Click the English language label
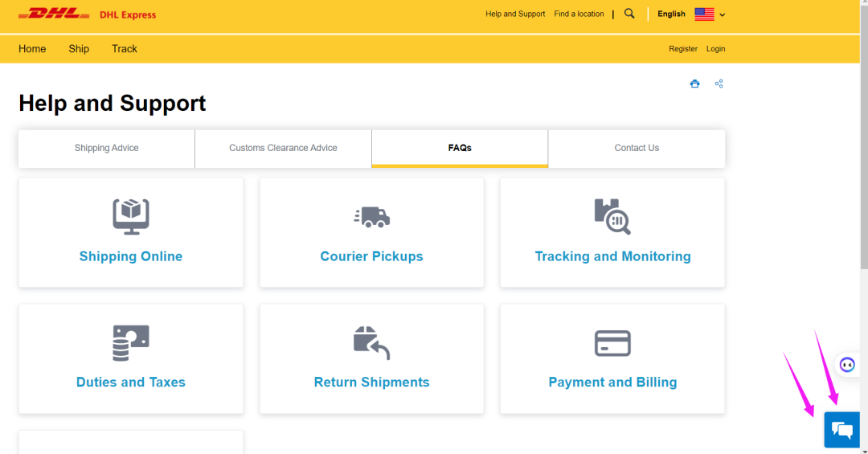The width and height of the screenshot is (868, 454). (x=671, y=14)
